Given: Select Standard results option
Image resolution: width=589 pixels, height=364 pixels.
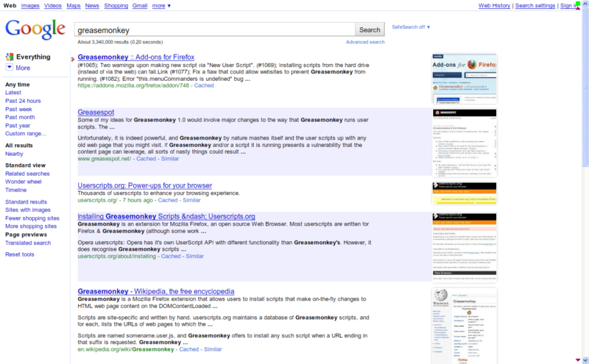Looking at the screenshot, I should click(x=26, y=201).
